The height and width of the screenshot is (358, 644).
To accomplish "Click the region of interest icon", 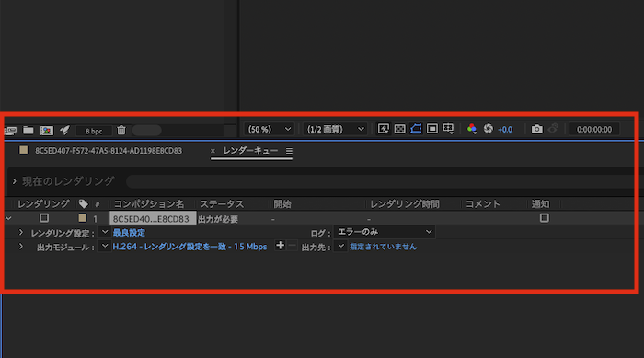I will pyautogui.click(x=432, y=129).
